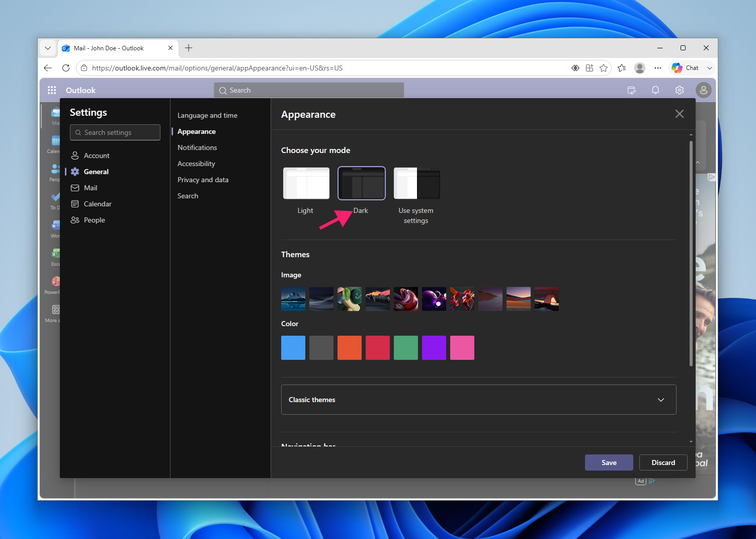Open the browser Settings and more menu
Image resolution: width=756 pixels, height=539 pixels.
658,68
